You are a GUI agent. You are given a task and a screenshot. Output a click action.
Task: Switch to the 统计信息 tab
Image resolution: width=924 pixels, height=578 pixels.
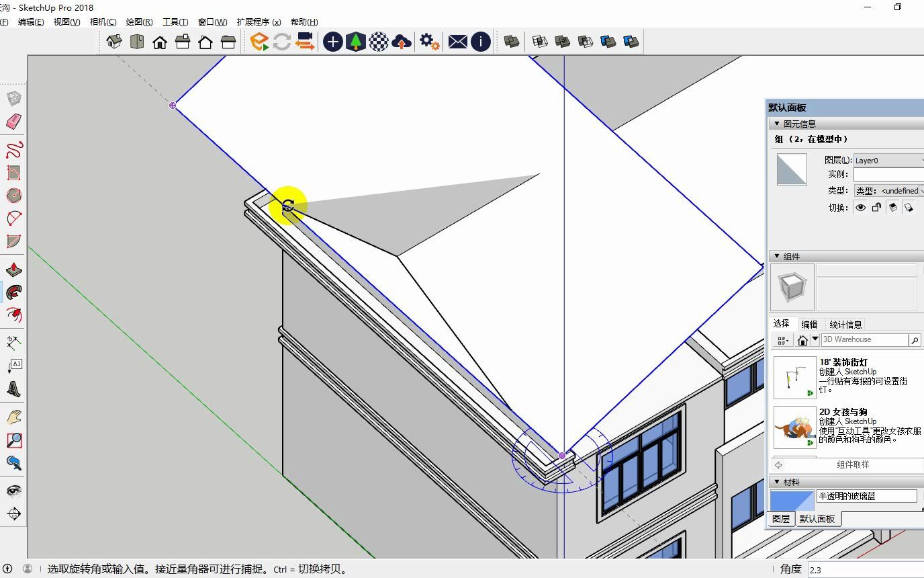point(846,324)
